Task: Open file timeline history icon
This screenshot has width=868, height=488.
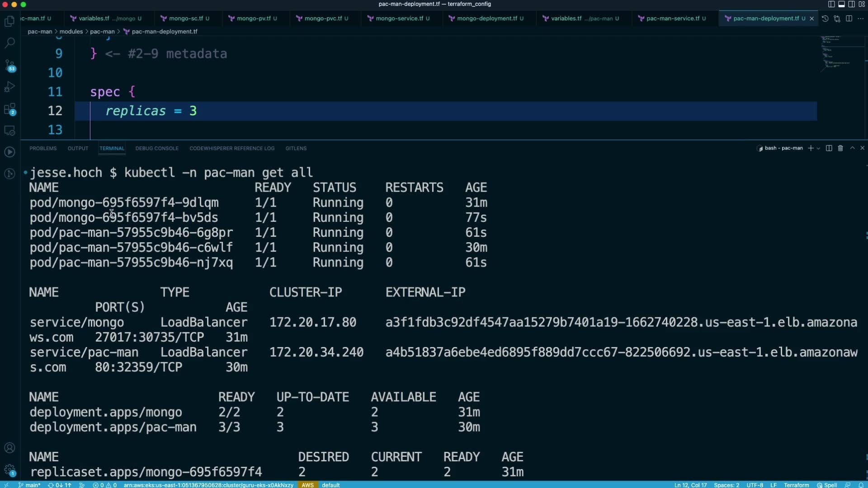Action: [825, 19]
